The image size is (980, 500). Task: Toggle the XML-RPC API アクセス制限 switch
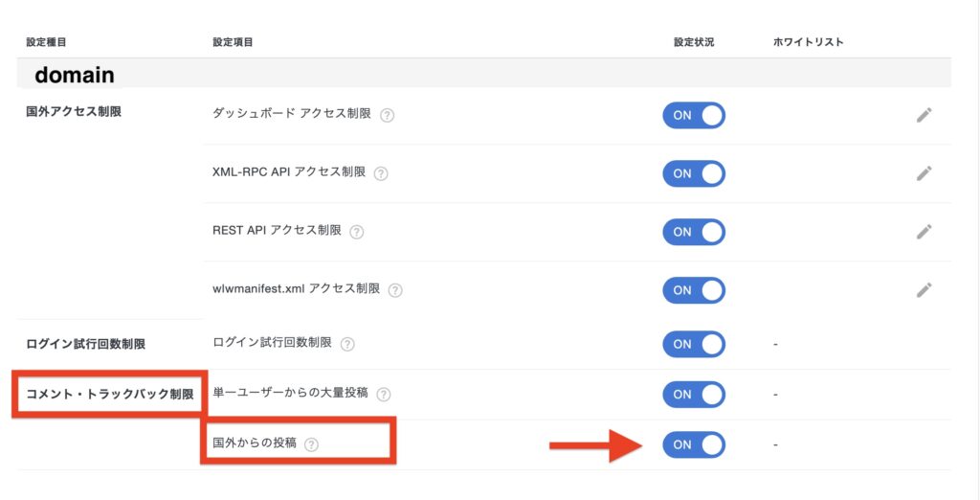(694, 173)
